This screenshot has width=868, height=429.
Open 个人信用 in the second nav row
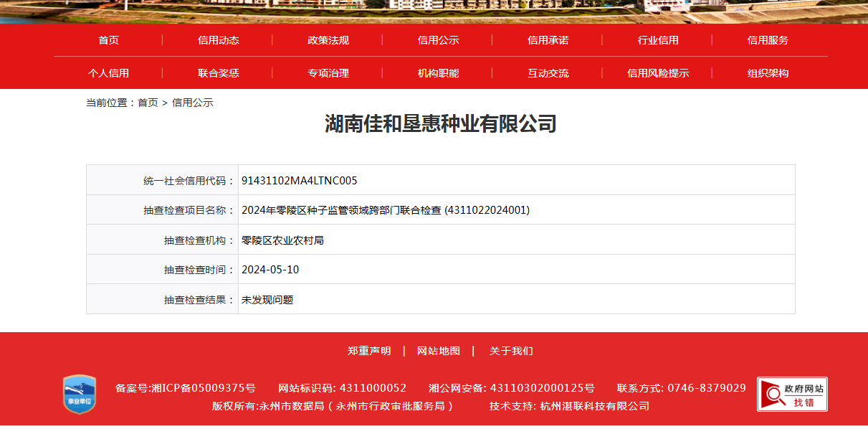(108, 73)
